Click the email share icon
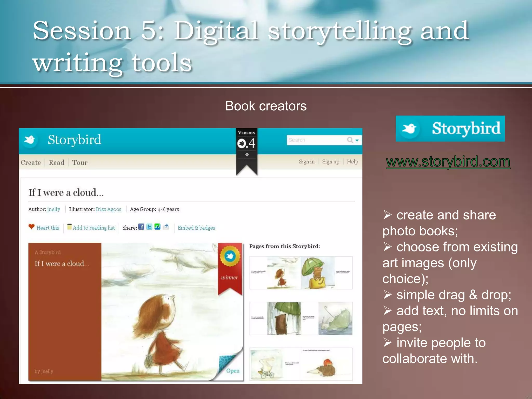 pos(166,227)
